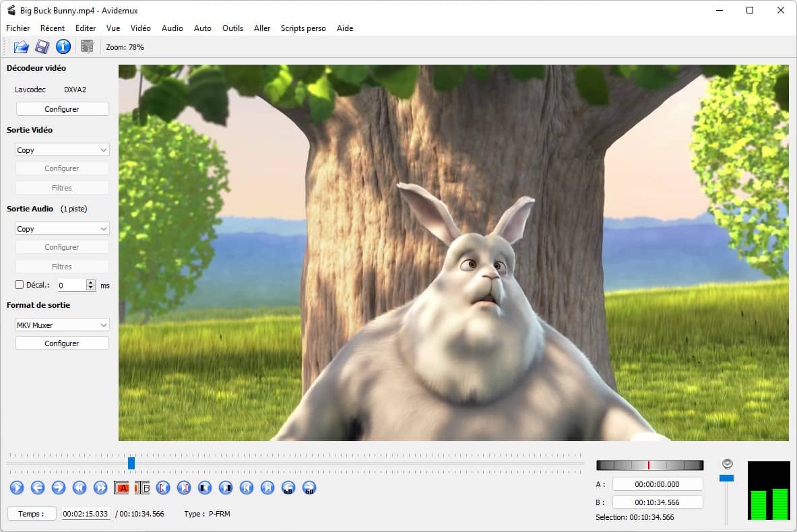This screenshot has width=797, height=532.
Task: Click the speaker icon above the volume slider
Action: tap(728, 463)
